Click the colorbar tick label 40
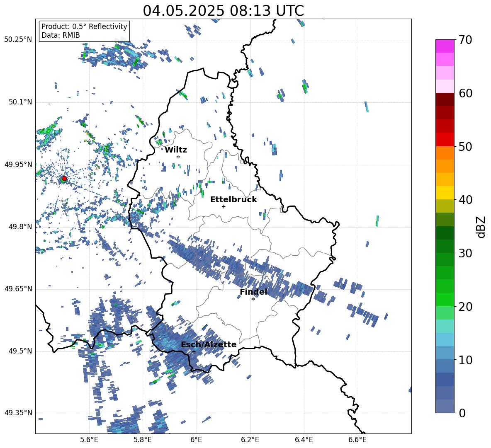Screen dimensions: 491x448 pyautogui.click(x=465, y=200)
